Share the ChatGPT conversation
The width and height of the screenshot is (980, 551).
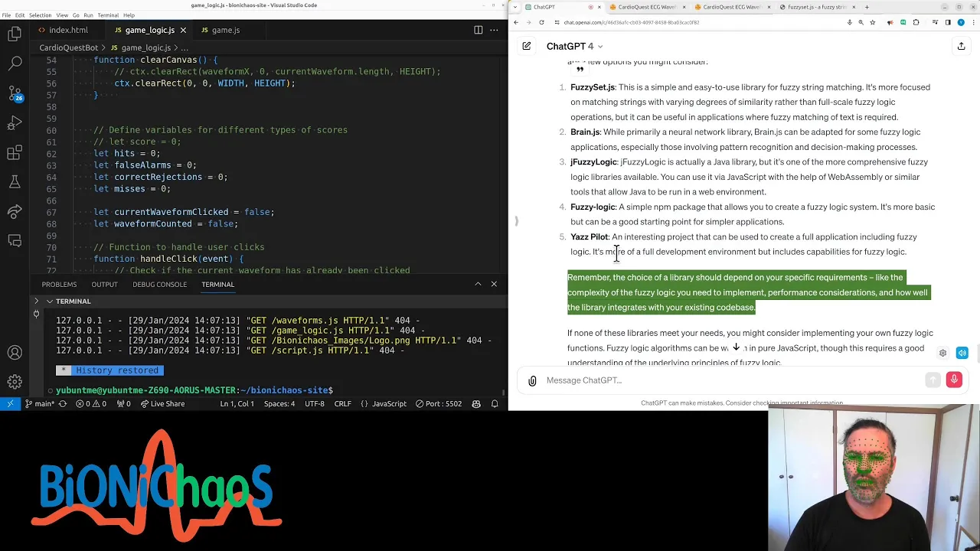pos(961,46)
